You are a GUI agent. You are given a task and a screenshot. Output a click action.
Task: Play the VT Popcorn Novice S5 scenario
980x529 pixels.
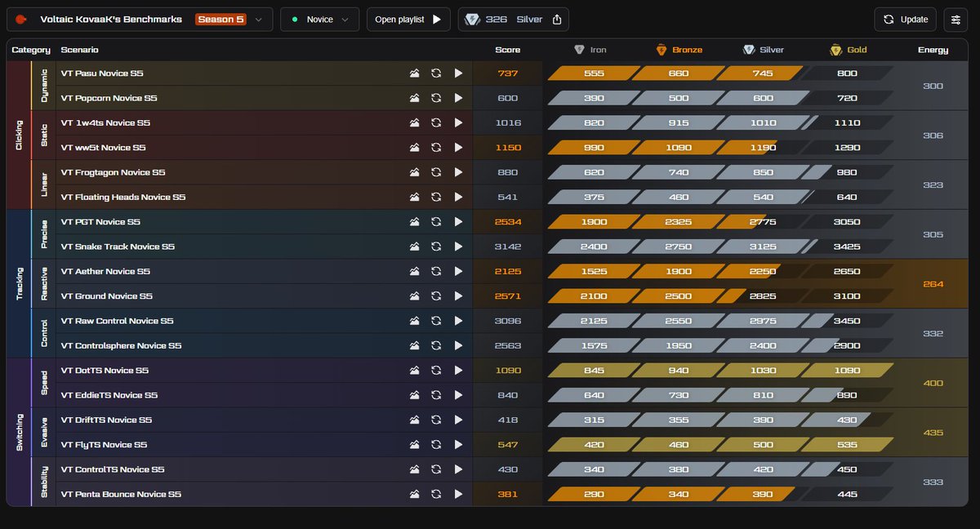pyautogui.click(x=458, y=98)
